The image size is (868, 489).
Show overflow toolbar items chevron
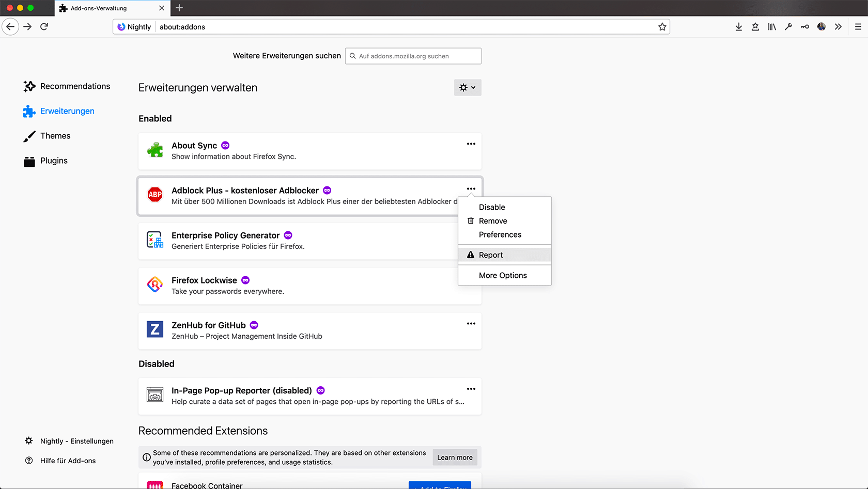point(838,27)
